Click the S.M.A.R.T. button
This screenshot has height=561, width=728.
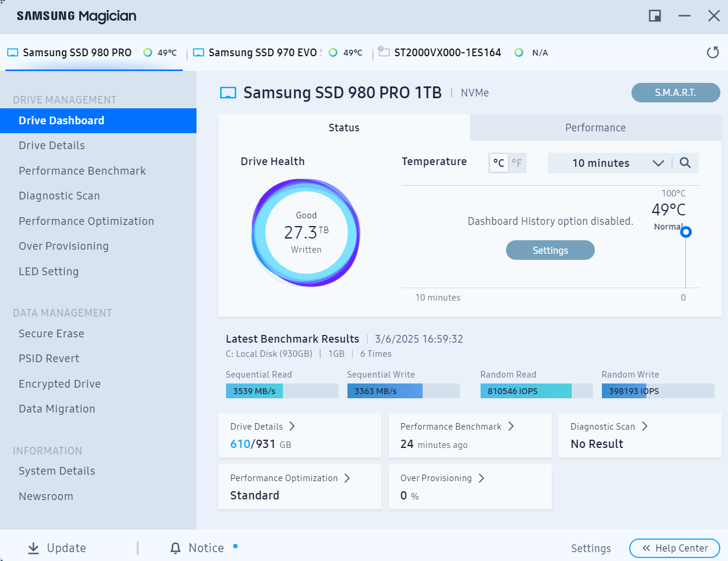(x=676, y=93)
